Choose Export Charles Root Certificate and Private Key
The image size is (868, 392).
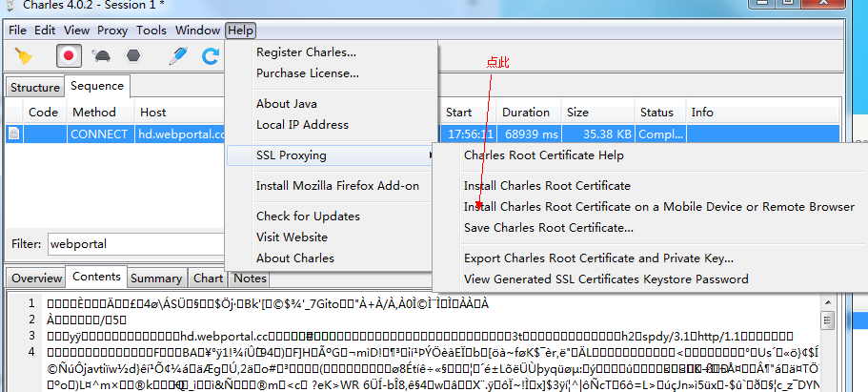click(598, 258)
